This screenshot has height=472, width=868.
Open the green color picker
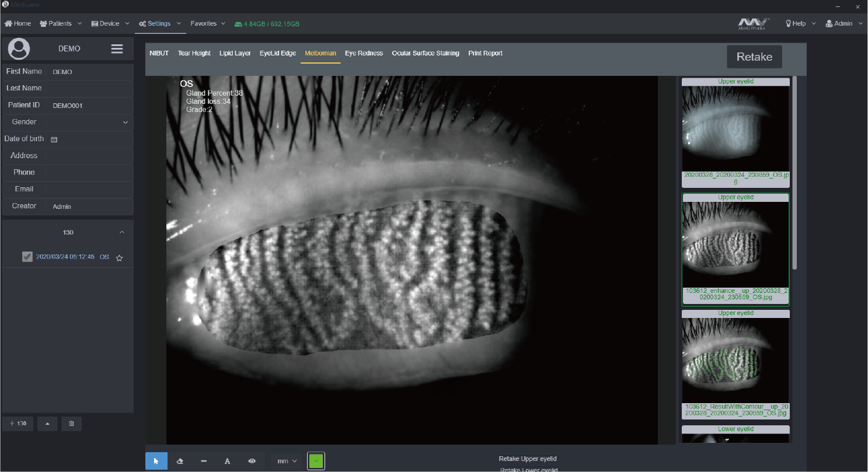[316, 461]
